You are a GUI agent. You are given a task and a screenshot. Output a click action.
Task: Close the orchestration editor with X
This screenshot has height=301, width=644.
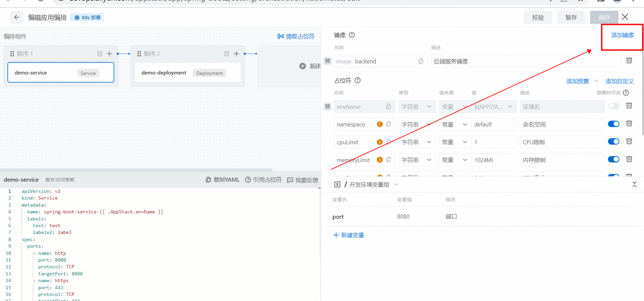point(625,17)
